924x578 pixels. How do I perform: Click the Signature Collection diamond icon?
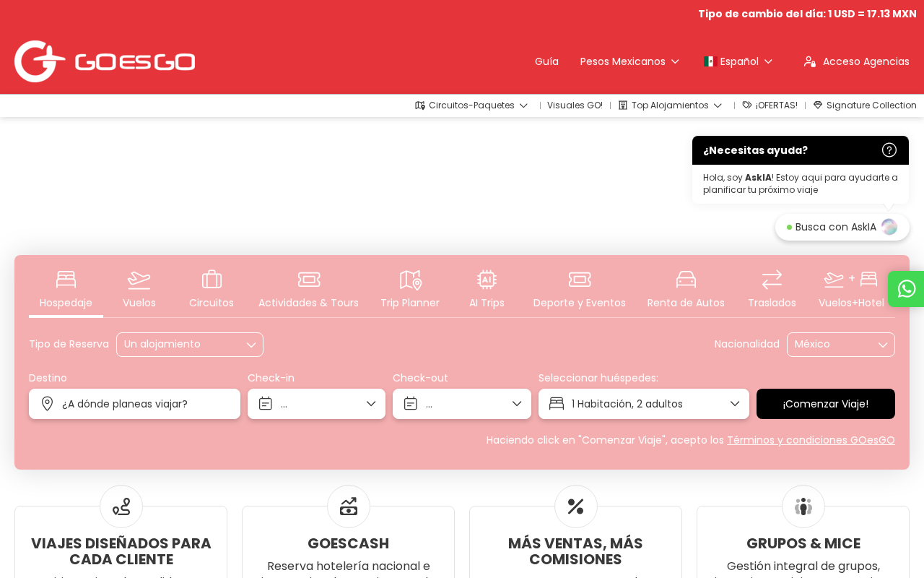[x=818, y=105]
